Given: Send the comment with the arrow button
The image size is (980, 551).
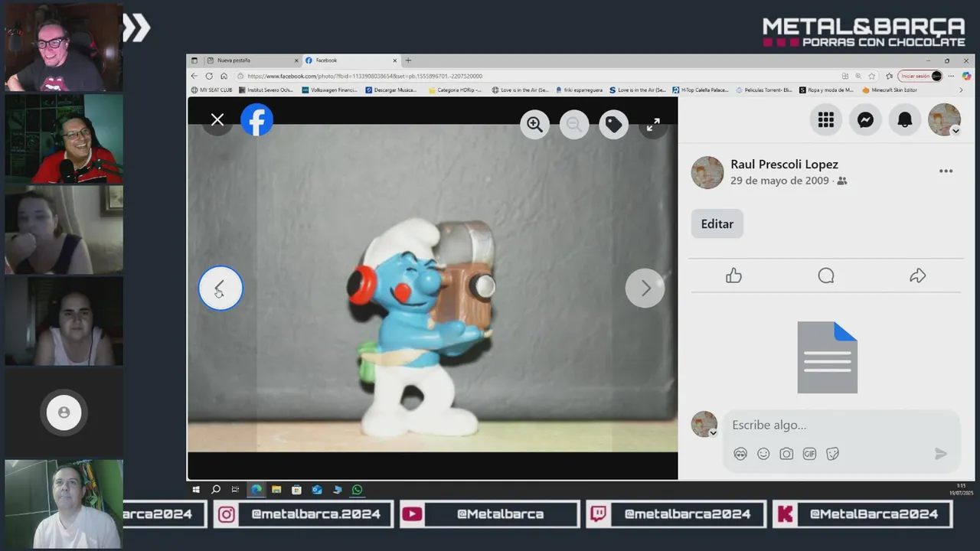Looking at the screenshot, I should coord(941,454).
